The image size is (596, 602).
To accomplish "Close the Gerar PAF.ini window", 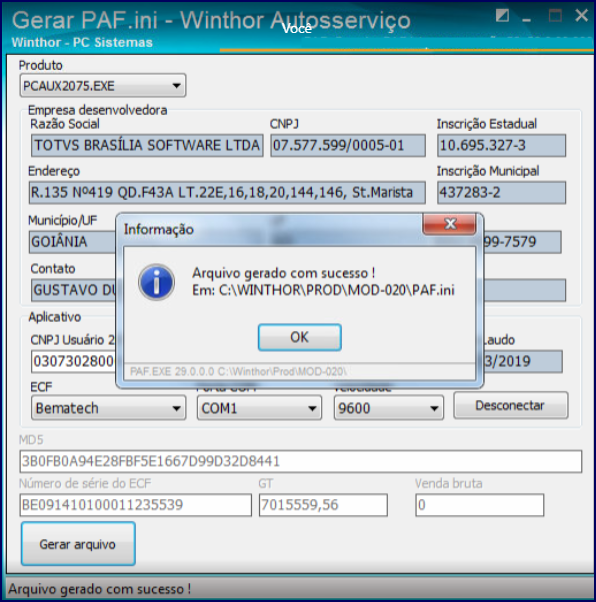I will pyautogui.click(x=581, y=15).
